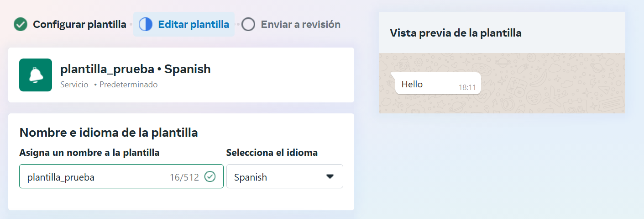Image resolution: width=644 pixels, height=219 pixels.
Task: Click the Asigna un nombre a la plantilla label
Action: (89, 153)
